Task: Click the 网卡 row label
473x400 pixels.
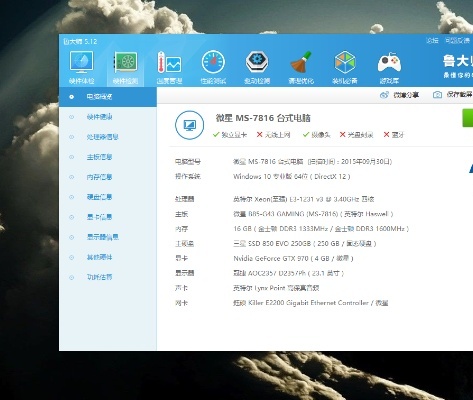Action: point(182,303)
